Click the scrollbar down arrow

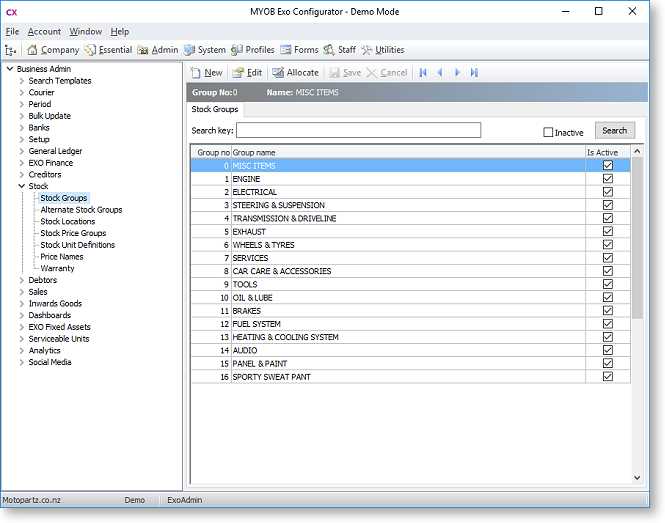pyautogui.click(x=637, y=478)
